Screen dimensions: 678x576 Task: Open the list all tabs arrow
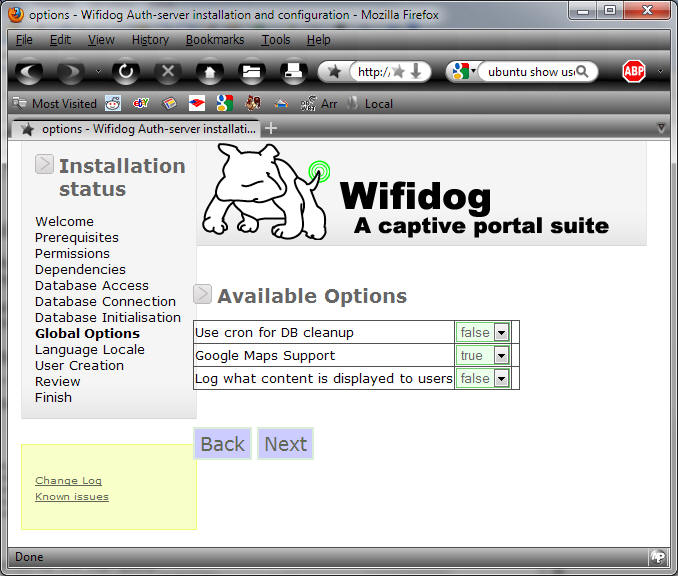[x=661, y=128]
